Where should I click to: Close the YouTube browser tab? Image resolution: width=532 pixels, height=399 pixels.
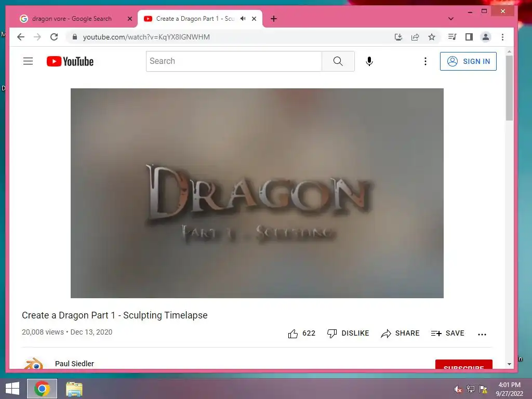pos(254,19)
